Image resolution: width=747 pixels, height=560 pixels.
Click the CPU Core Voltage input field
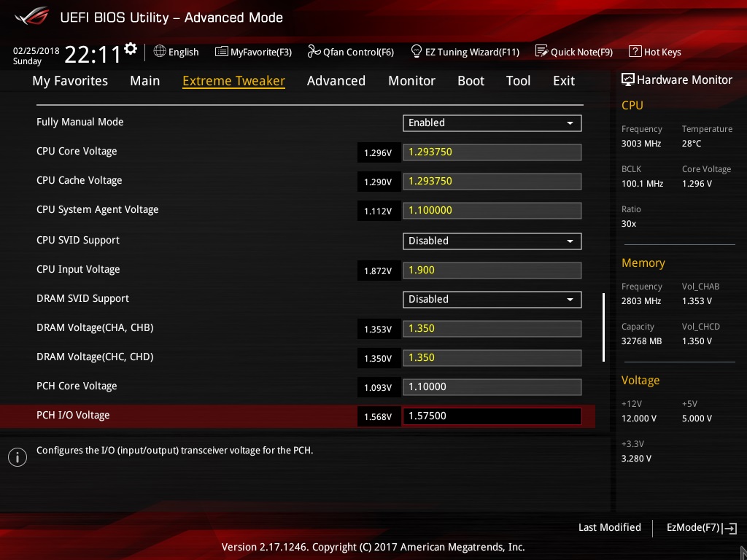(x=492, y=152)
